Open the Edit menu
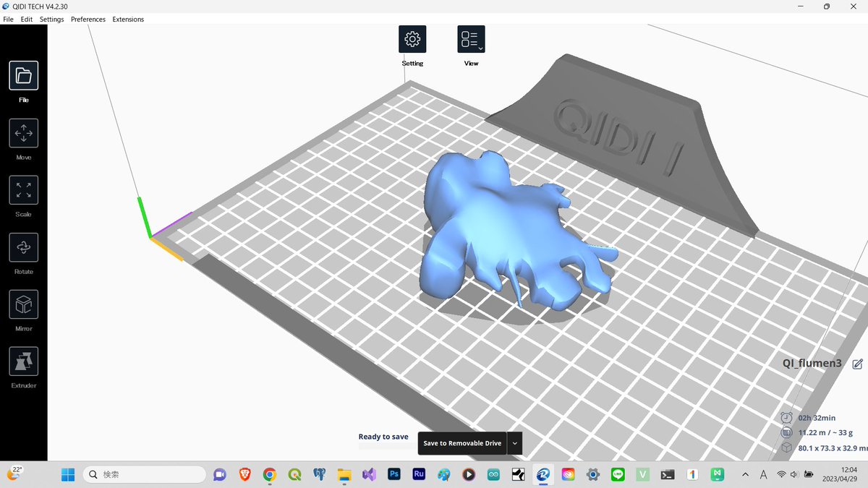This screenshot has height=488, width=868. click(x=27, y=20)
